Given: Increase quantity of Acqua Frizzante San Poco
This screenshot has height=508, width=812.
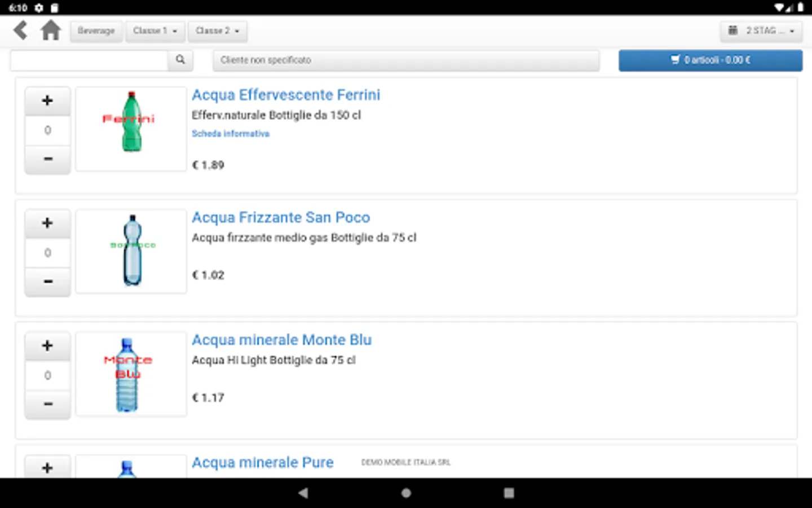Looking at the screenshot, I should [x=47, y=224].
